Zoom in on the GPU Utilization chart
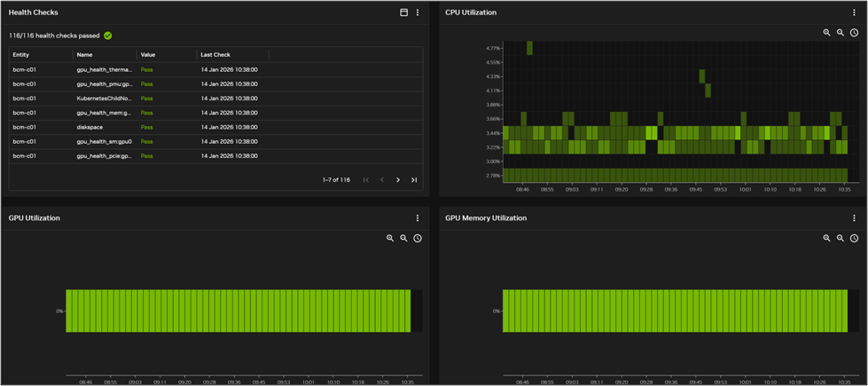Image resolution: width=868 pixels, height=386 pixels. click(x=390, y=239)
